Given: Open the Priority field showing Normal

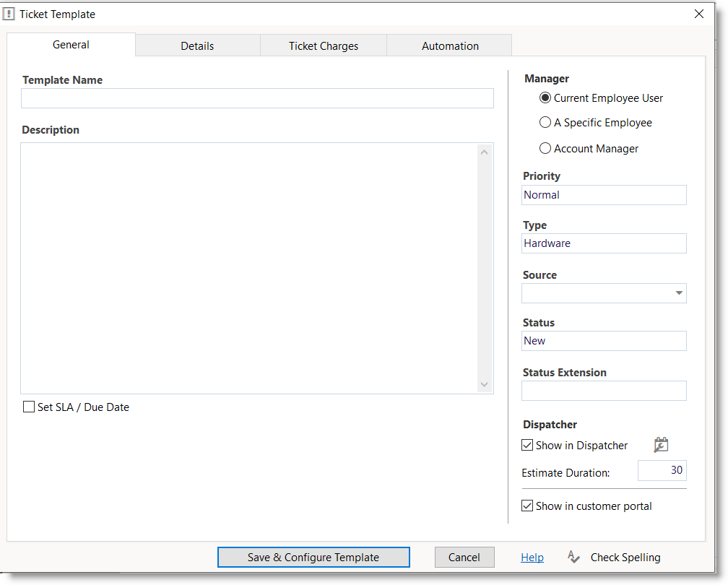Looking at the screenshot, I should [x=604, y=195].
